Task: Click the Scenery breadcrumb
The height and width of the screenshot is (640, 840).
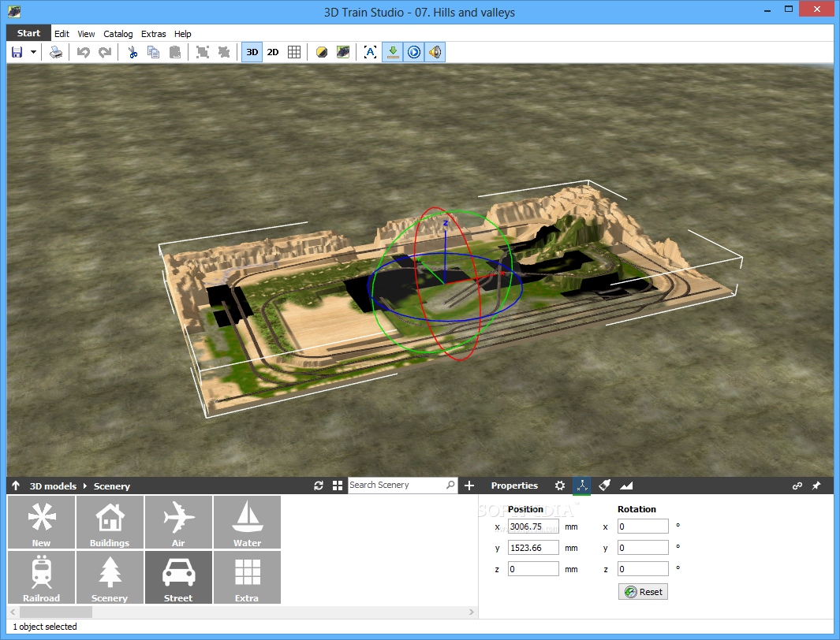Action: pos(112,486)
